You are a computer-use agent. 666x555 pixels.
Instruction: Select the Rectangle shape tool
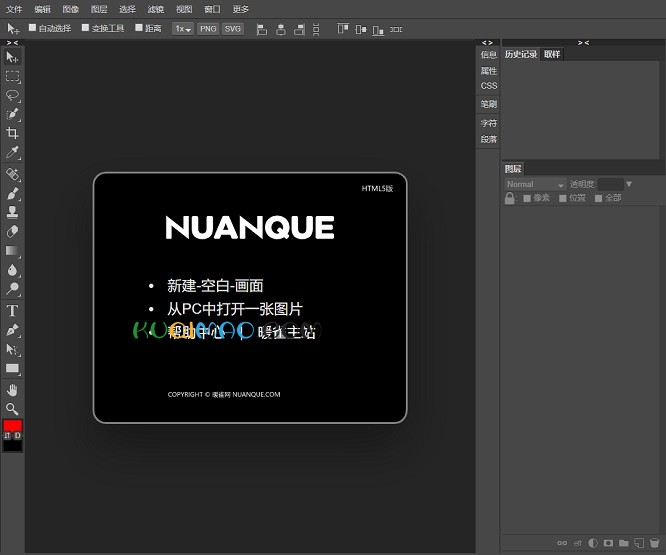click(x=12, y=369)
